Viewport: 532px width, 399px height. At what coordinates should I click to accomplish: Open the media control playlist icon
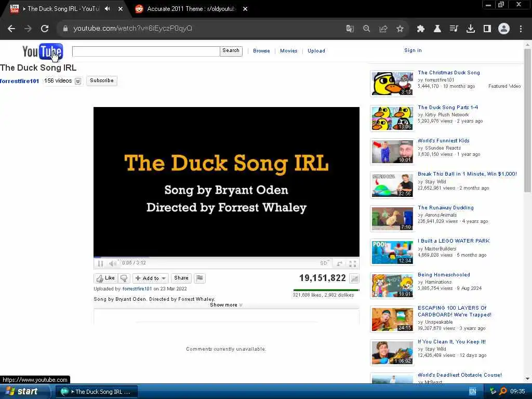coord(454,29)
